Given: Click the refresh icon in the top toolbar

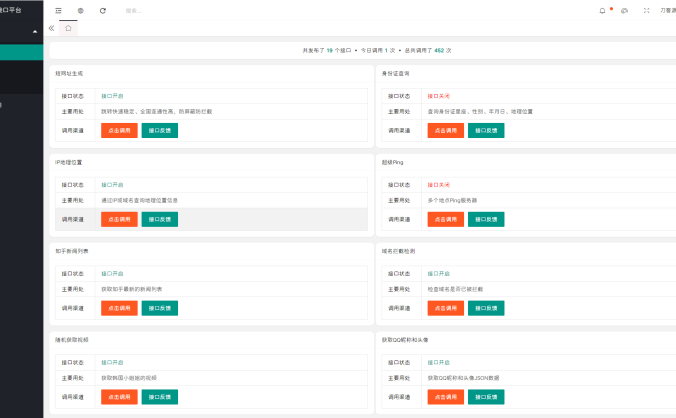Looking at the screenshot, I should coord(103,10).
